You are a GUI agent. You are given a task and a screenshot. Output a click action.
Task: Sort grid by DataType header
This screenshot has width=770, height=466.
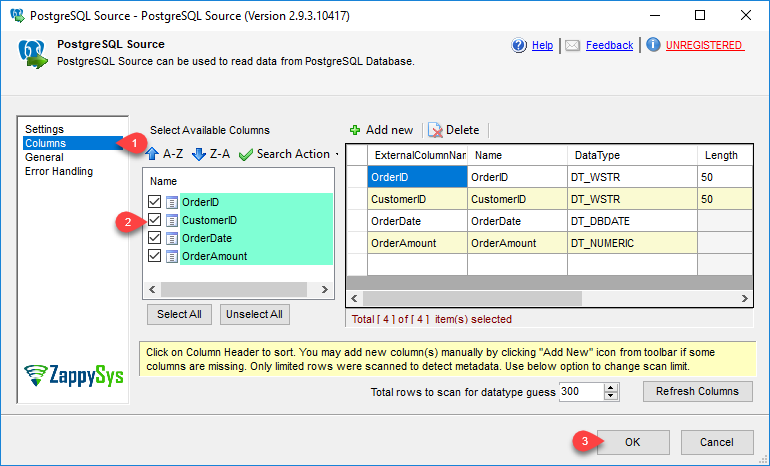(632, 155)
